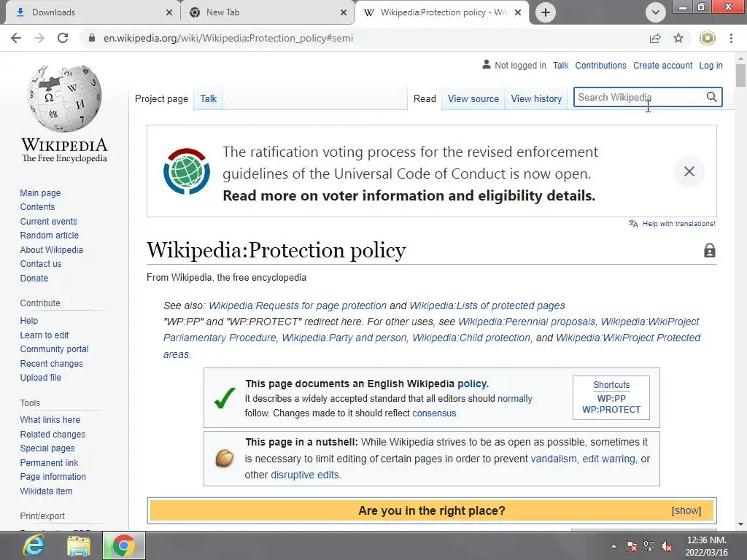Switch to the Downloads tab
The height and width of the screenshot is (560, 747).
[90, 12]
